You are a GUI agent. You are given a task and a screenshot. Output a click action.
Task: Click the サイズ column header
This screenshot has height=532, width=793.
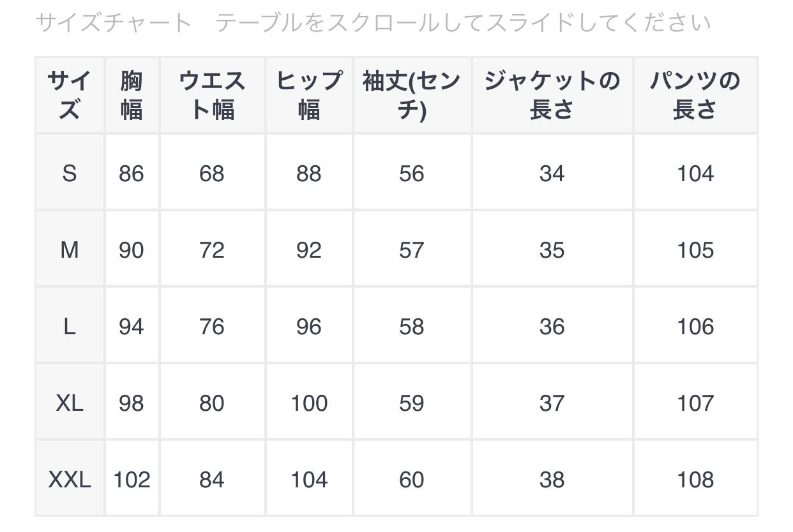pos(70,96)
